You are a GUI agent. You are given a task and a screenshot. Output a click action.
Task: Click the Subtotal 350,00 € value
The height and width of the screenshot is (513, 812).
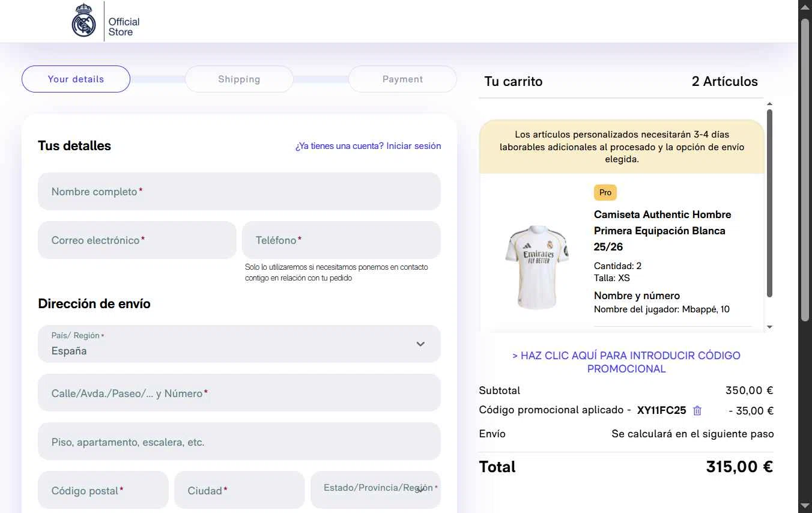coord(749,390)
